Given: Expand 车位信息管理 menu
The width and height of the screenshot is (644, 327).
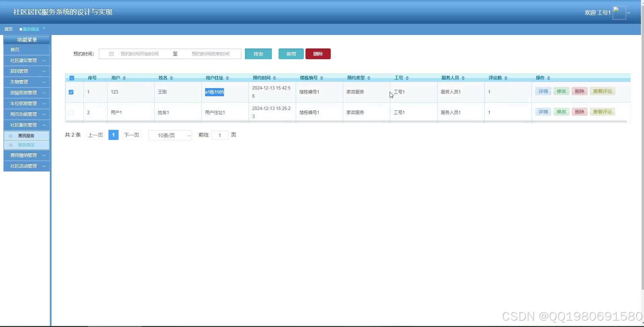Looking at the screenshot, I should [x=27, y=104].
